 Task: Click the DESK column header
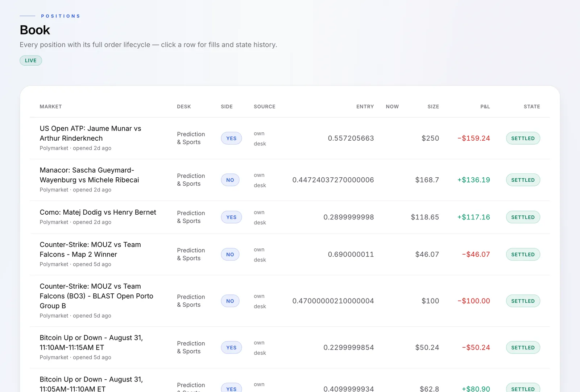pos(184,107)
